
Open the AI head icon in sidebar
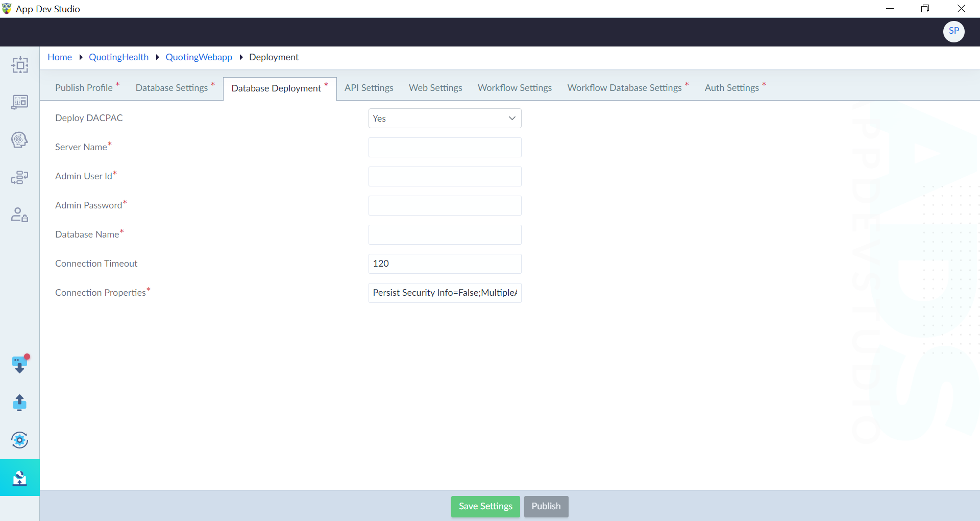click(20, 139)
